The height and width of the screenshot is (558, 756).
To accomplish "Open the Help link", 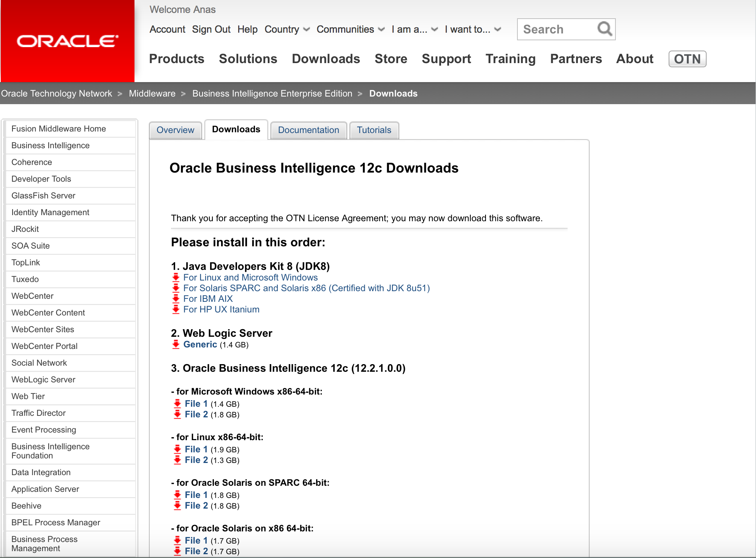I will 247,29.
